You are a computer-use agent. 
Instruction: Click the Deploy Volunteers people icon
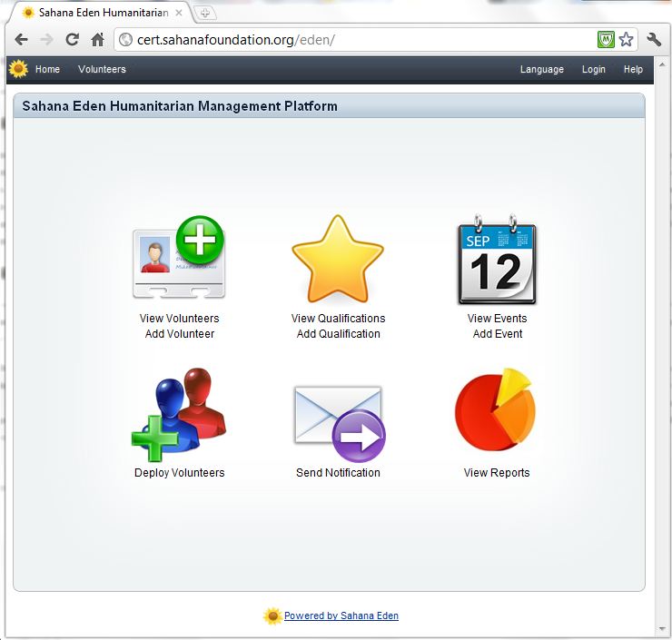(x=179, y=415)
